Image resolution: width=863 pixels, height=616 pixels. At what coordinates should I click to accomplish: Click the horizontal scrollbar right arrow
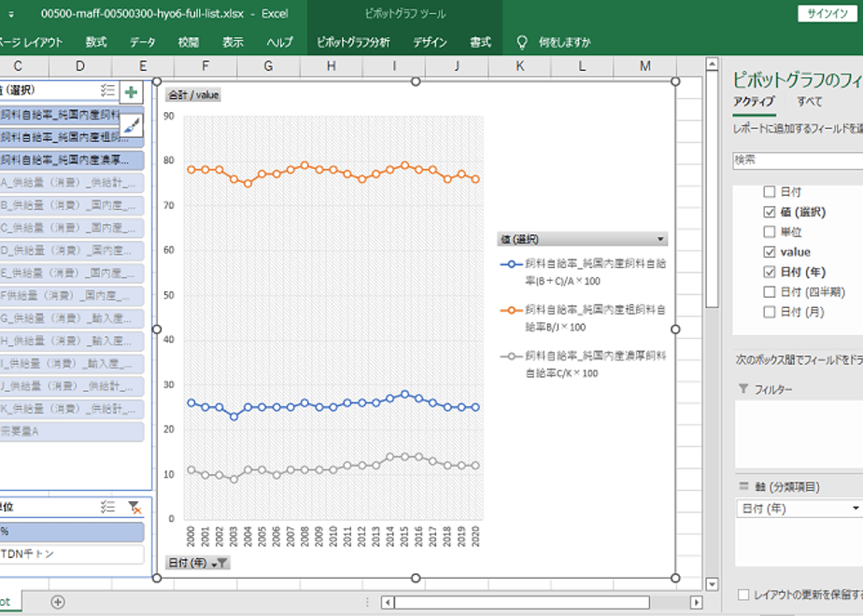696,602
